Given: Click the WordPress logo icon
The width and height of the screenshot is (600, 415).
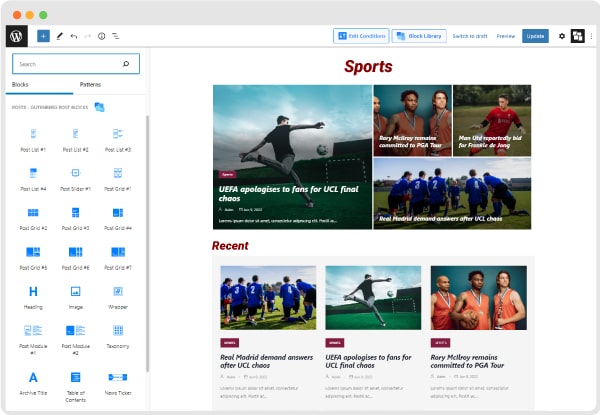Looking at the screenshot, I should (17, 35).
